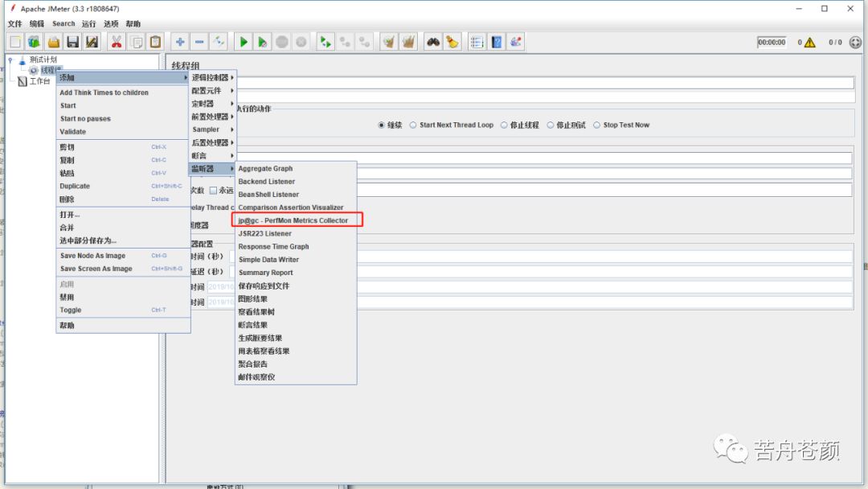Open the 编辑 menu
The height and width of the screenshot is (489, 868).
[36, 24]
